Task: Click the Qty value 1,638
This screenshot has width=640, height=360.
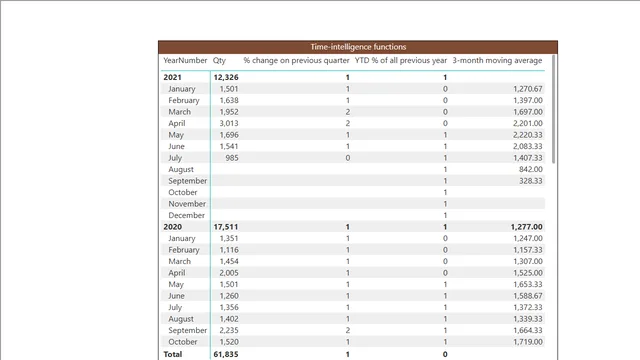Action: [229, 100]
